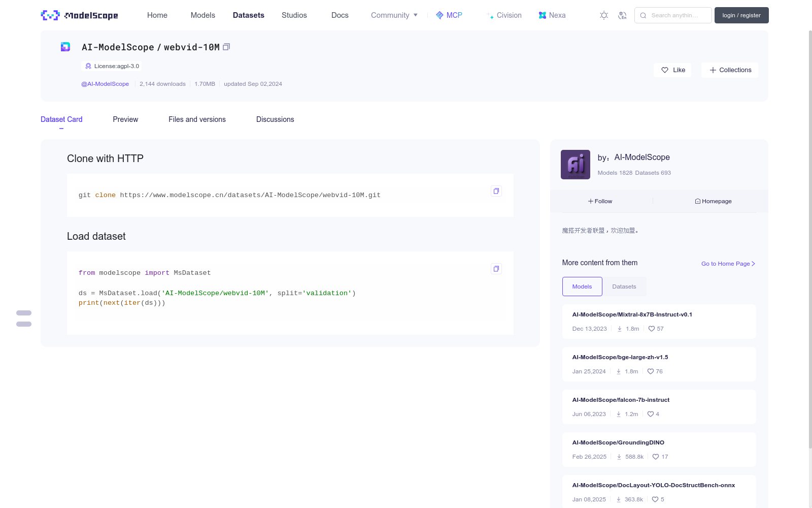Click the heart icon for falcon-7b-instruct
Viewport: 812px width, 508px height.
coord(651,414)
